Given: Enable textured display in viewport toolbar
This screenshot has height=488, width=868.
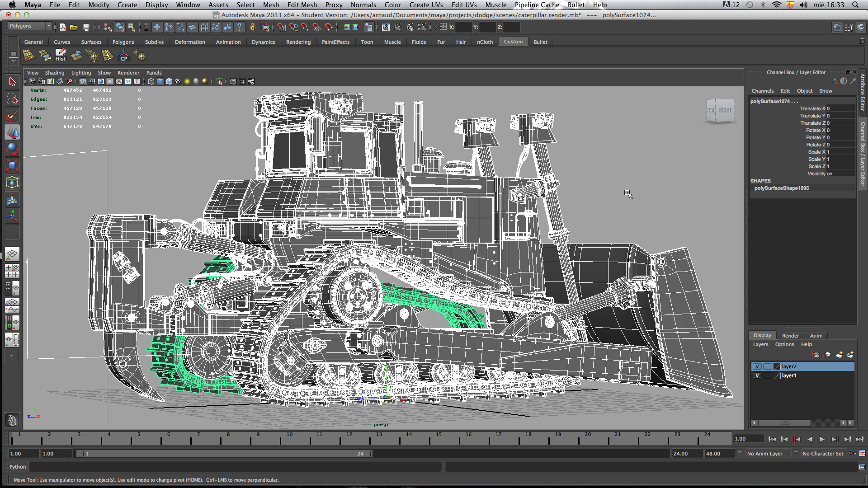Looking at the screenshot, I should (178, 81).
